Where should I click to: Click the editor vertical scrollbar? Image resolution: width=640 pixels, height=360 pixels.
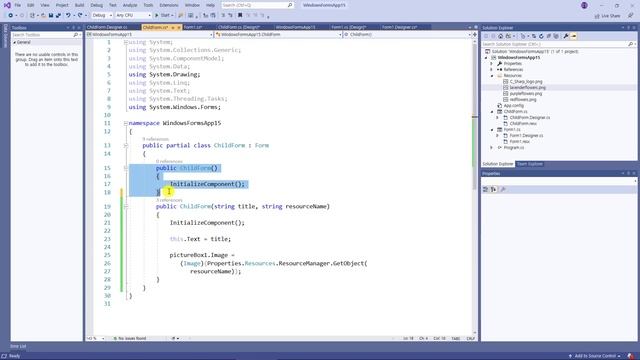click(475, 188)
